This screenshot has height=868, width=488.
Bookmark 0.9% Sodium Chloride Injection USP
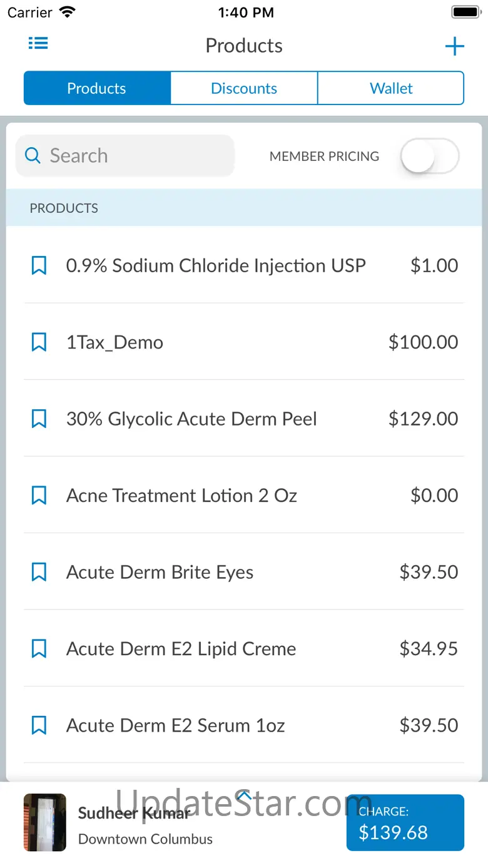pyautogui.click(x=39, y=265)
